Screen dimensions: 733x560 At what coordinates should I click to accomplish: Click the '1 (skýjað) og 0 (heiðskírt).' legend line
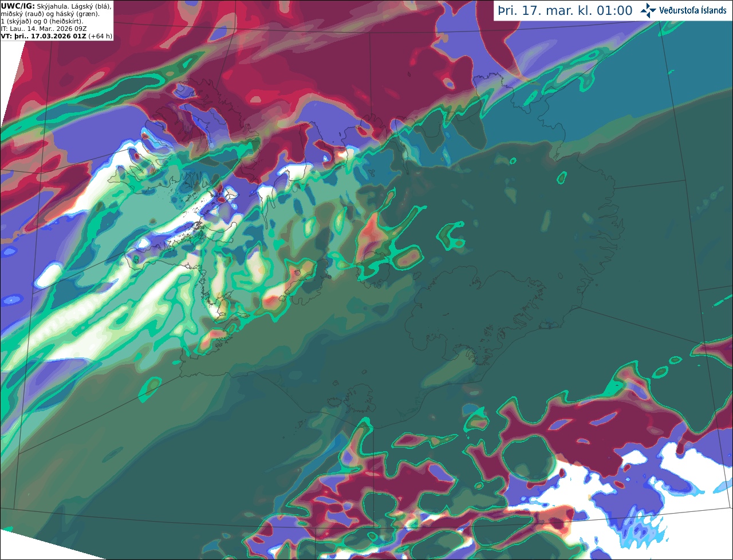pos(42,21)
